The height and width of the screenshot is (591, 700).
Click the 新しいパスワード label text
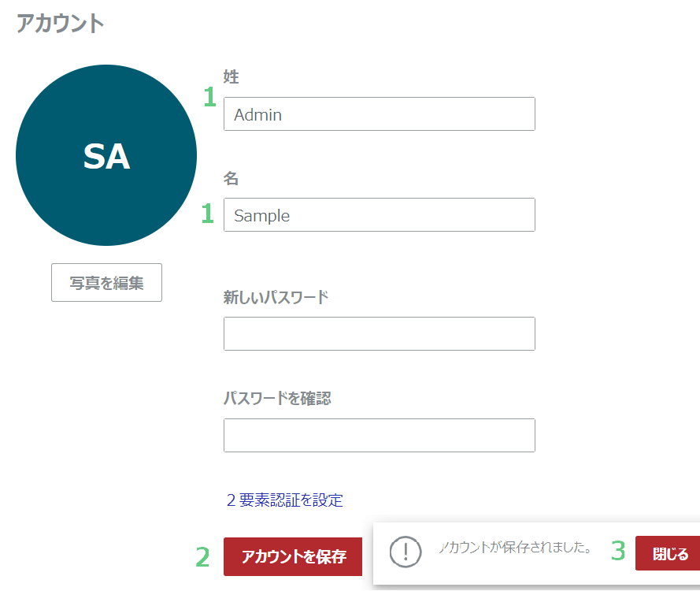coord(276,297)
